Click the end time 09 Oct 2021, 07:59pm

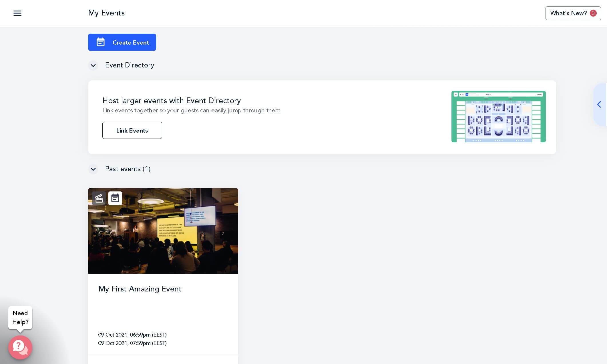point(132,343)
